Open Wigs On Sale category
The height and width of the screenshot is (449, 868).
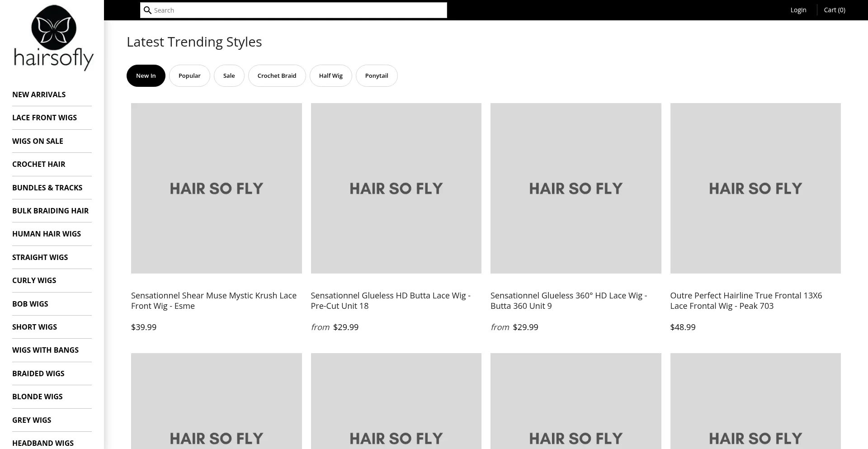pyautogui.click(x=38, y=141)
